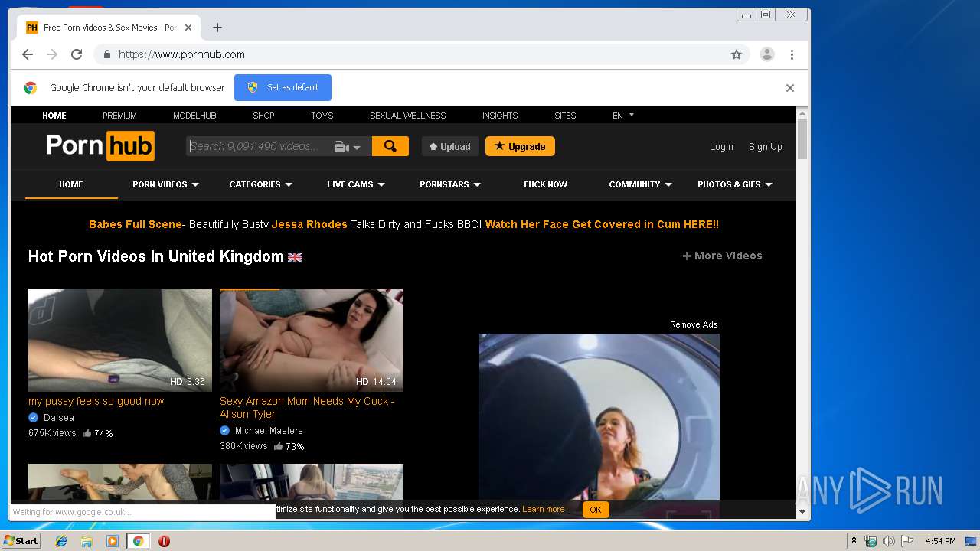
Task: Click the red round taskbar icon
Action: pyautogui.click(x=164, y=541)
